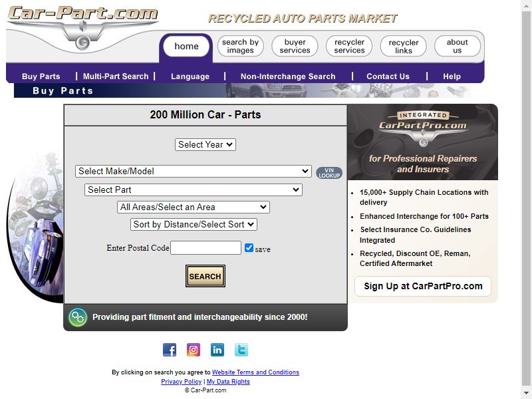Image resolution: width=532 pixels, height=399 pixels.
Task: Open Help in the purple menu bar
Action: (452, 76)
